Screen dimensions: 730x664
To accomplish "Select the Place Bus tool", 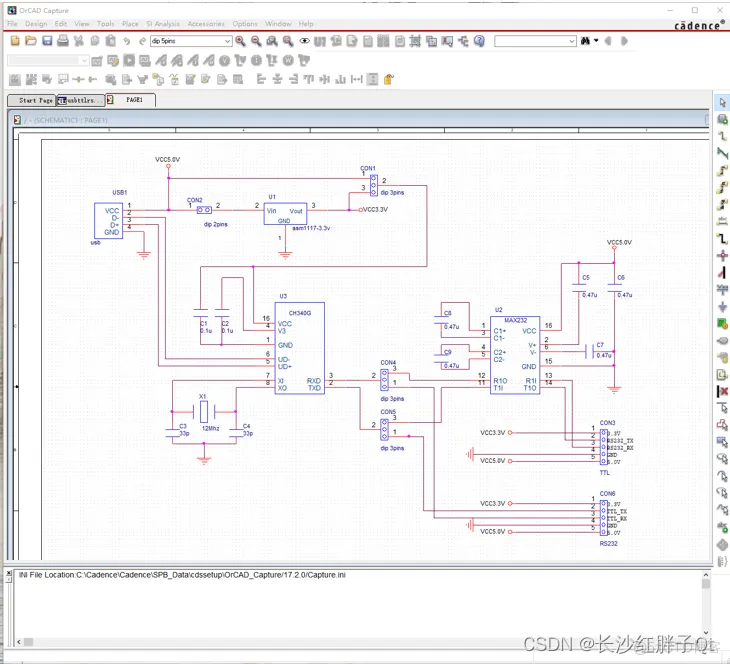I will (x=722, y=238).
